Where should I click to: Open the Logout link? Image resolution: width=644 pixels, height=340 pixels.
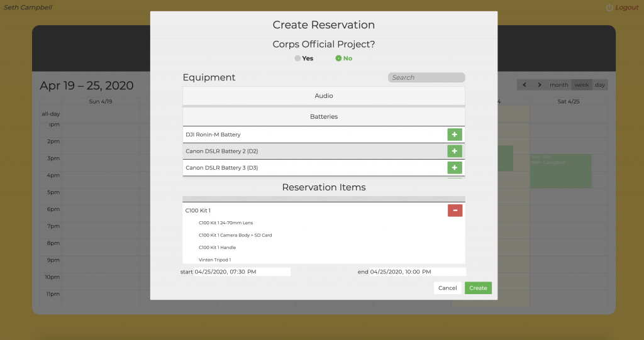[626, 8]
